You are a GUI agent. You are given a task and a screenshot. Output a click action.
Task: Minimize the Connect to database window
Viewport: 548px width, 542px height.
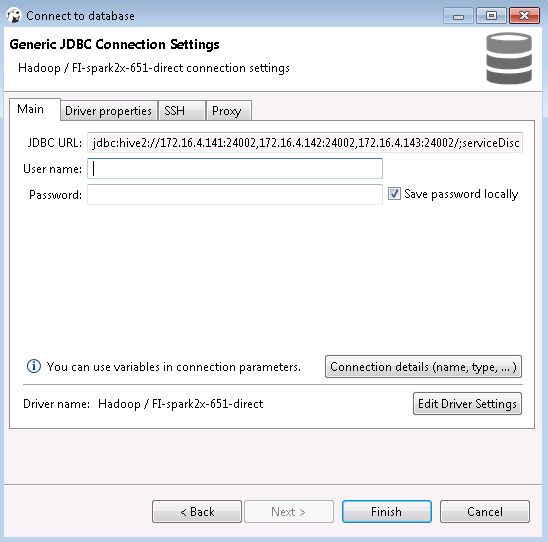click(x=458, y=16)
